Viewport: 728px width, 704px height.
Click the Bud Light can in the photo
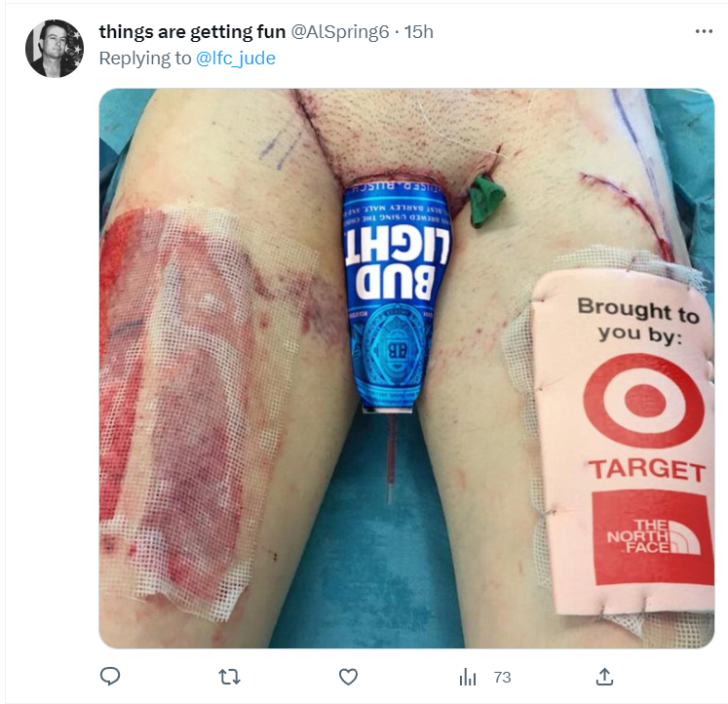(396, 294)
